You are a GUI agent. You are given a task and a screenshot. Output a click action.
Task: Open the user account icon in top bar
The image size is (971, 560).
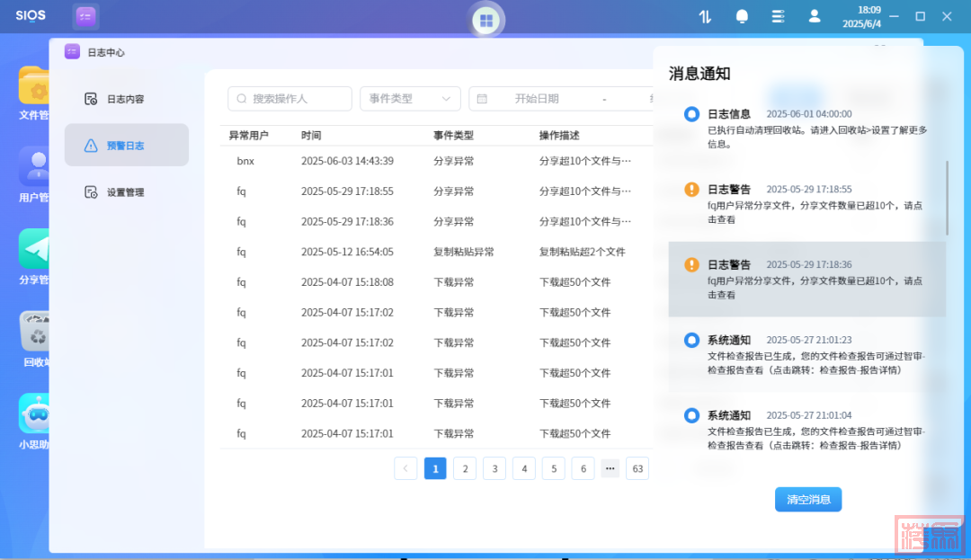click(815, 16)
